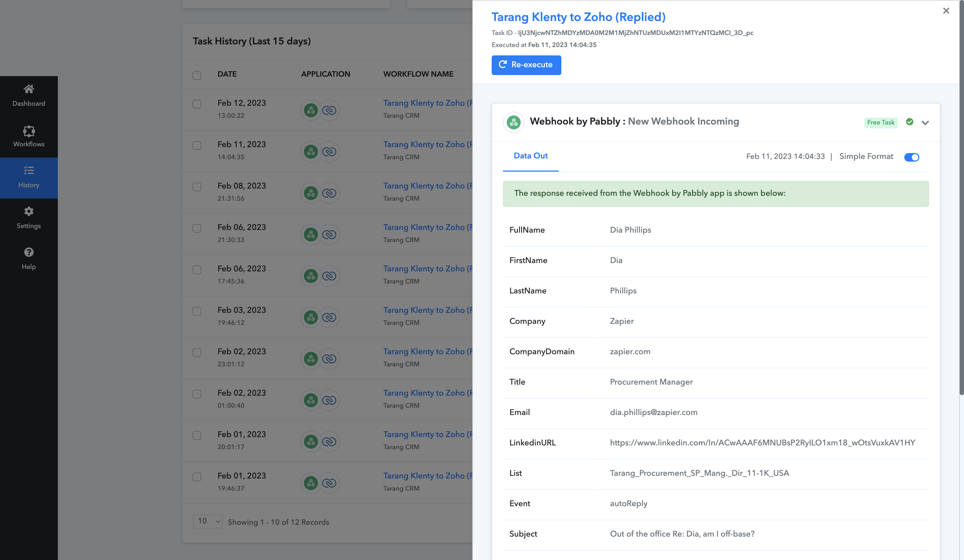Open workflow link in Feb 12 13:00:22 row
This screenshot has height=560, width=964.
coord(428,103)
